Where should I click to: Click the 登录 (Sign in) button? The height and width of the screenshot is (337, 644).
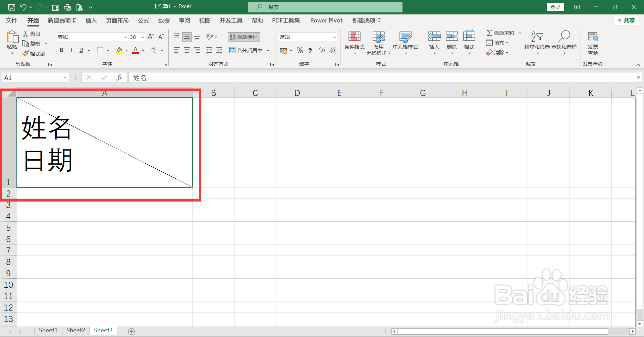[x=555, y=7]
